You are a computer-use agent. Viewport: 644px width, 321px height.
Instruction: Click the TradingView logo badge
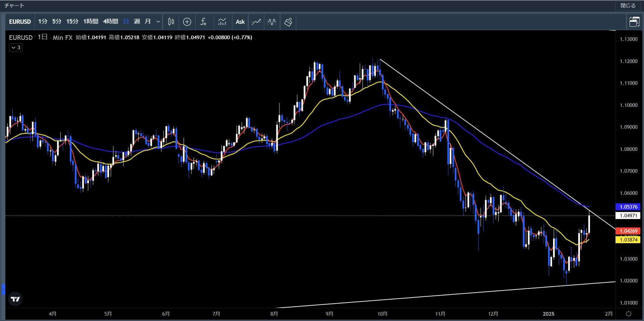[x=15, y=299]
